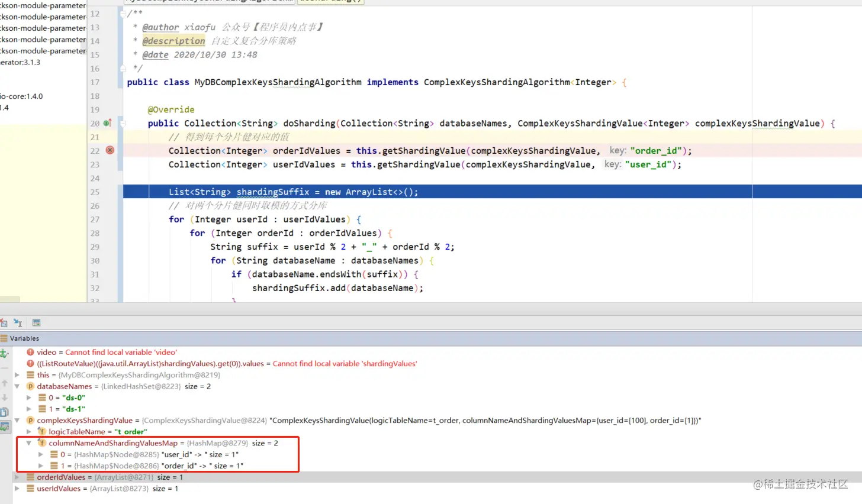Toggle Javadoc comment fold marker at line 12
The height and width of the screenshot is (504, 862).
point(123,14)
